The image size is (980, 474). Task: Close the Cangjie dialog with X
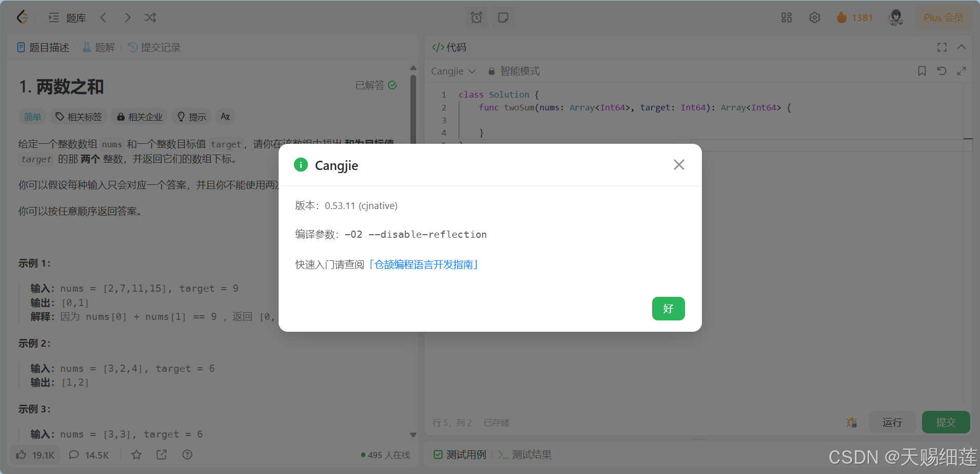(x=679, y=165)
